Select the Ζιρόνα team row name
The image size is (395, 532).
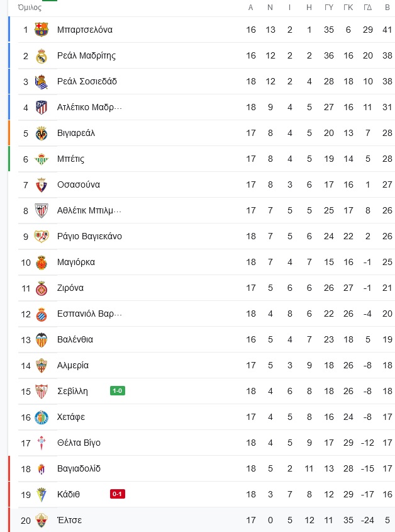[70, 288]
